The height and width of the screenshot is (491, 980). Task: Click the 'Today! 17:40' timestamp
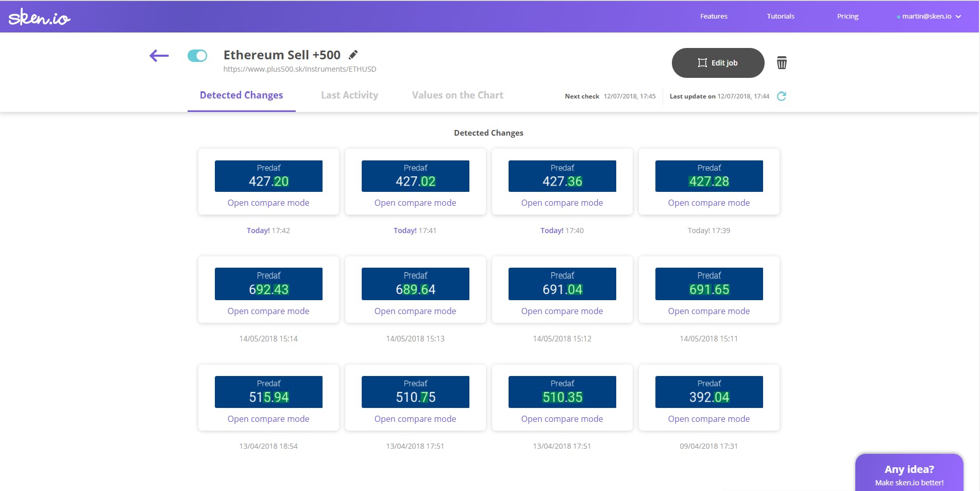[562, 231]
